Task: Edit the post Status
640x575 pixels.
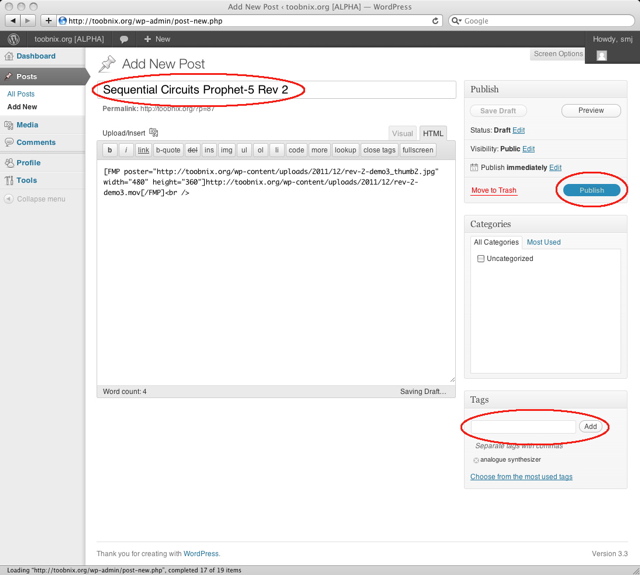Action: point(518,130)
